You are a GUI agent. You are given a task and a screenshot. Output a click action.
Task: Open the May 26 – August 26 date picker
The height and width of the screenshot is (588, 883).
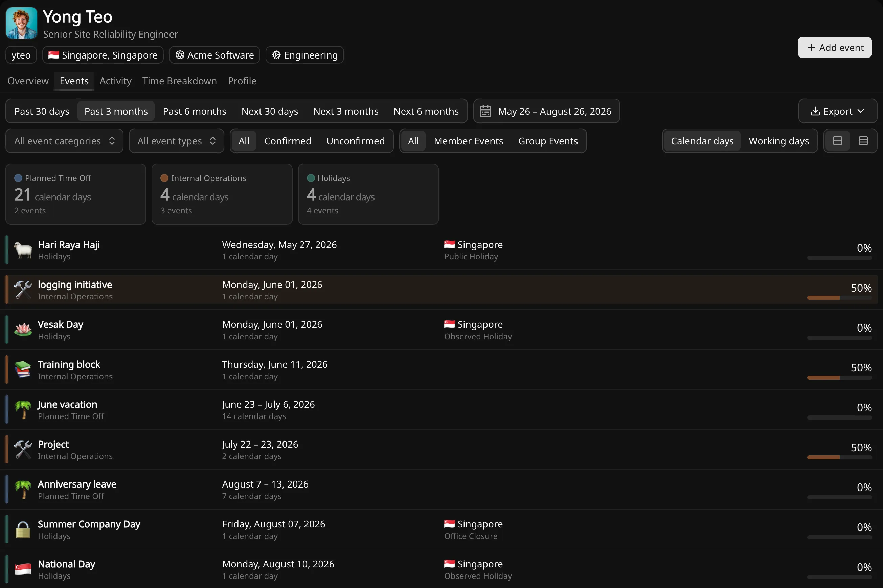tap(546, 111)
